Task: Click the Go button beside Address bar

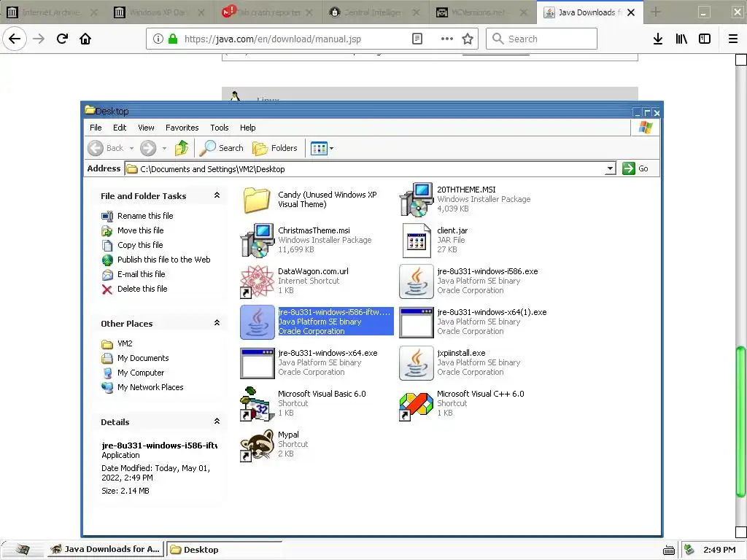Action: click(x=635, y=168)
